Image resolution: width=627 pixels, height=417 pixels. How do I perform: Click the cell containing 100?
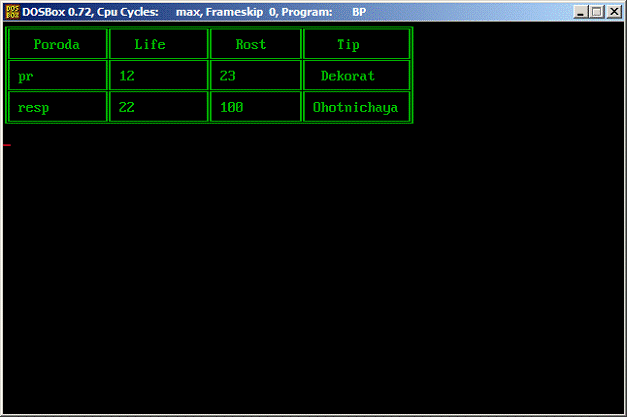(256, 106)
